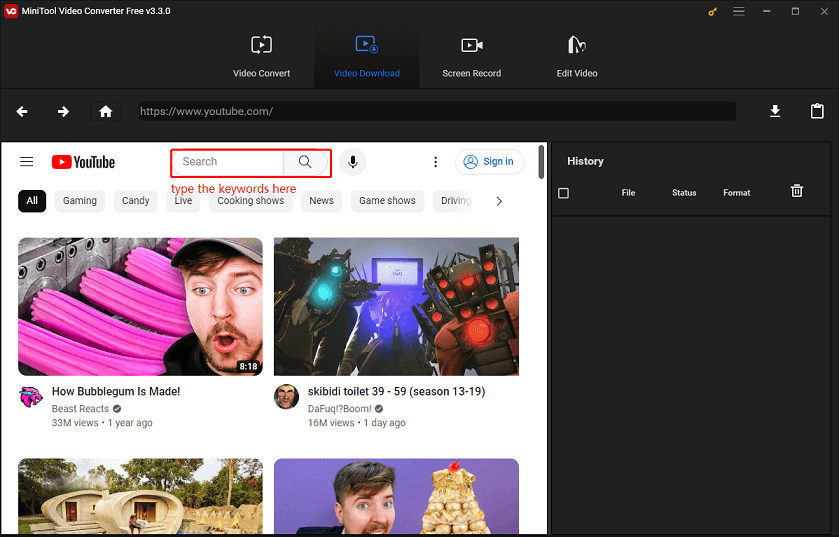Select the Gaming category chip
The image size is (839, 537).
click(x=80, y=201)
